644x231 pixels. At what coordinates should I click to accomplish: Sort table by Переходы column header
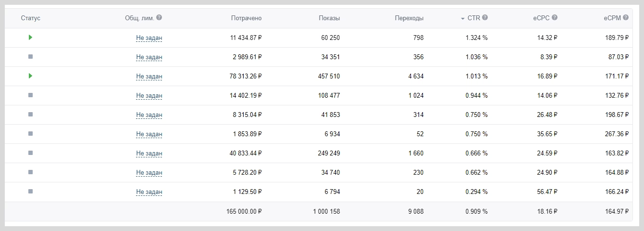click(409, 18)
